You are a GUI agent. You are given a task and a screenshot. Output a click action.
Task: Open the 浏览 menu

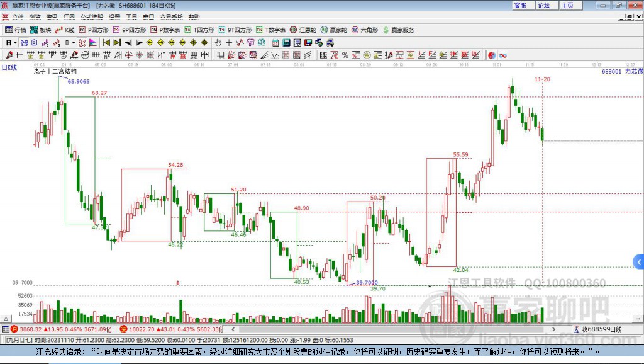pyautogui.click(x=35, y=17)
